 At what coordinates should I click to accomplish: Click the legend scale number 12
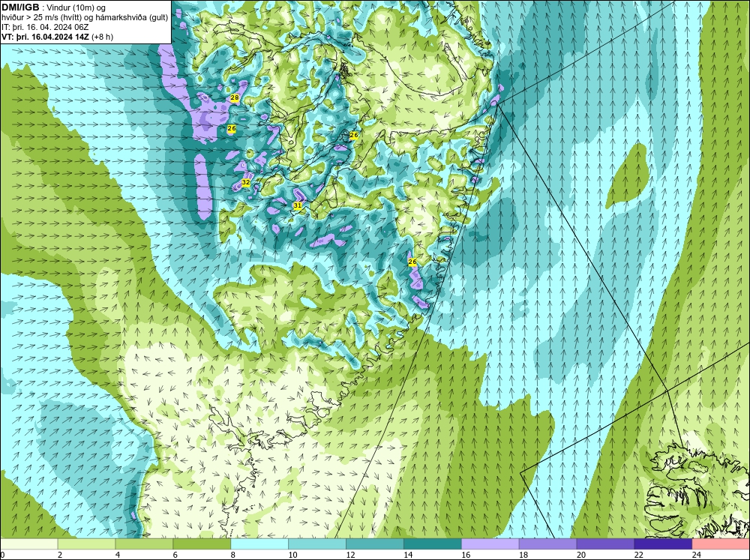tap(350, 555)
